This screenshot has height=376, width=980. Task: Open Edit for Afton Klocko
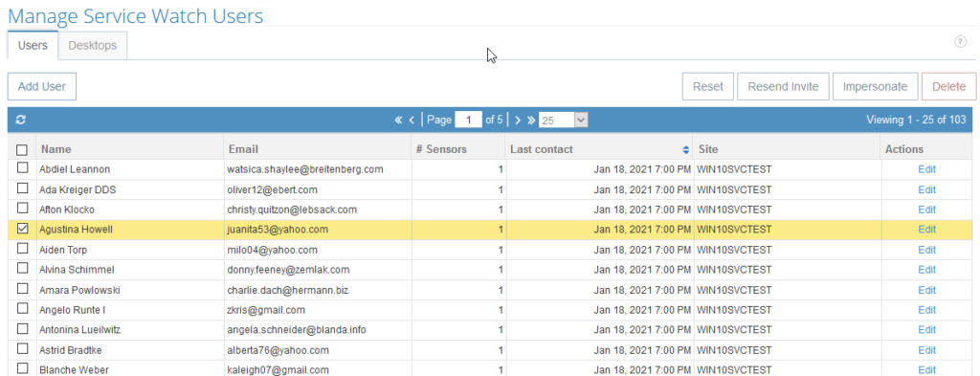coord(926,210)
